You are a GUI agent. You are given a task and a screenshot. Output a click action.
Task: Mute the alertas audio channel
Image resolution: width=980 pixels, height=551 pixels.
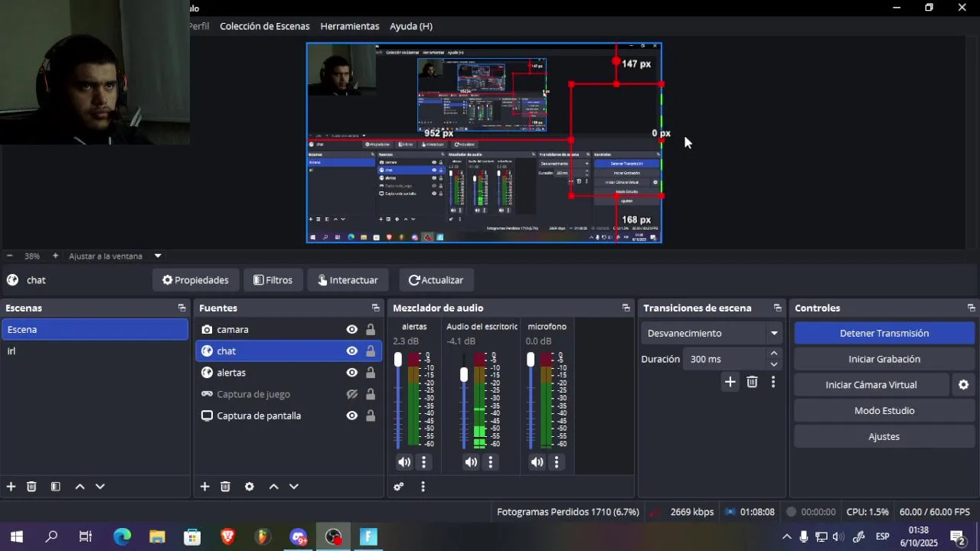tap(404, 461)
